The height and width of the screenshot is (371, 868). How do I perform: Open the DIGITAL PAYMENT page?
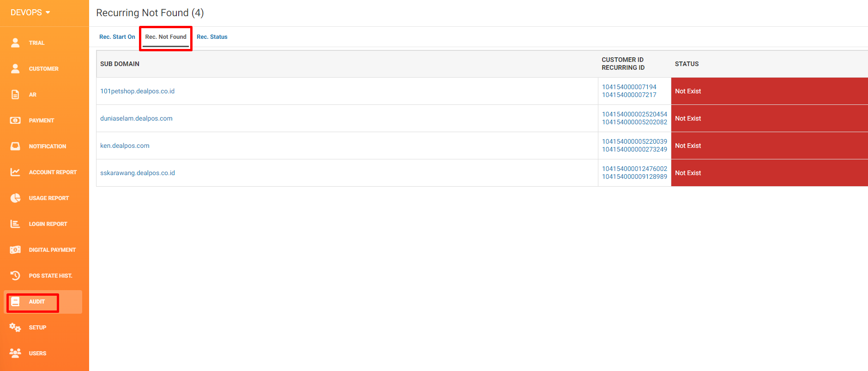52,250
